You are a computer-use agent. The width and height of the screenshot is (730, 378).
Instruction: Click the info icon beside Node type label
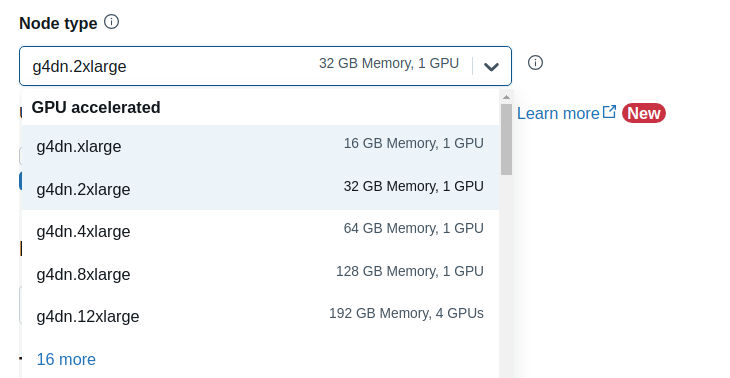point(111,22)
